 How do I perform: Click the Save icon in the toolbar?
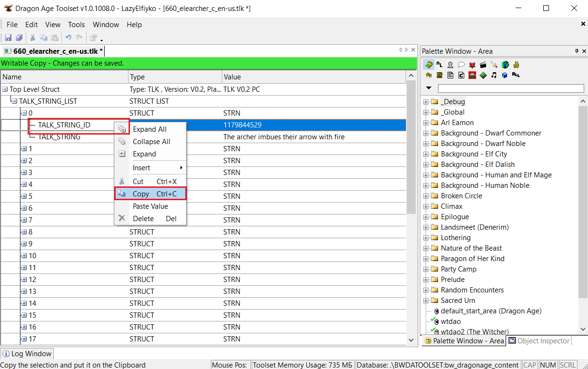click(x=8, y=38)
